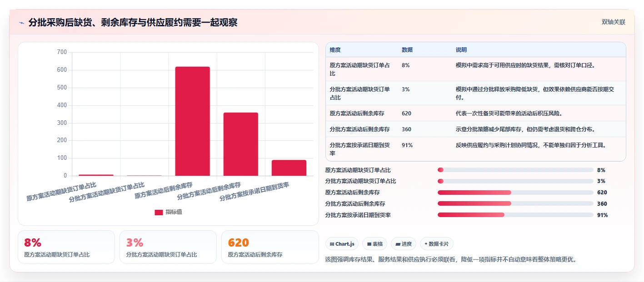Click the 8% value in the table
644x282 pixels.
tap(406, 65)
